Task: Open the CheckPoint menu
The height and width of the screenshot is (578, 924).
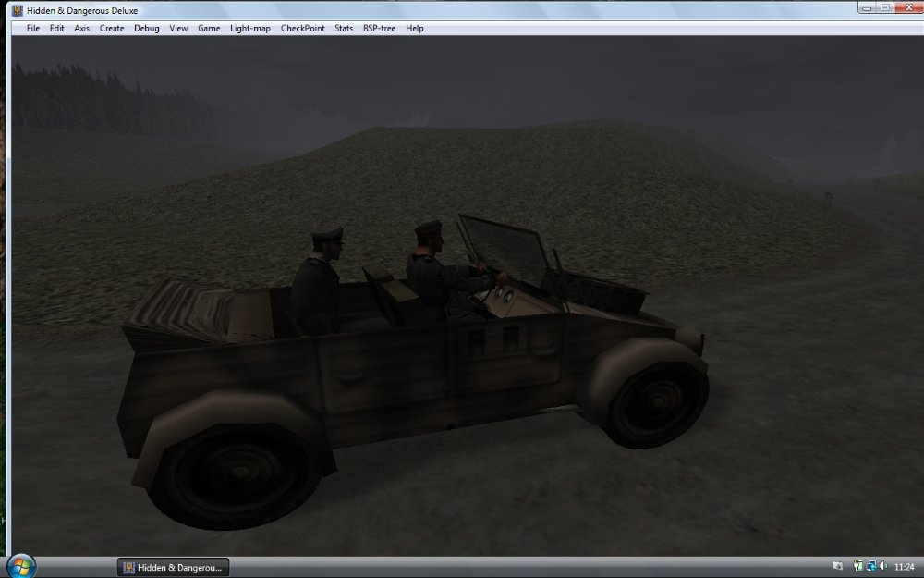Action: tap(302, 28)
